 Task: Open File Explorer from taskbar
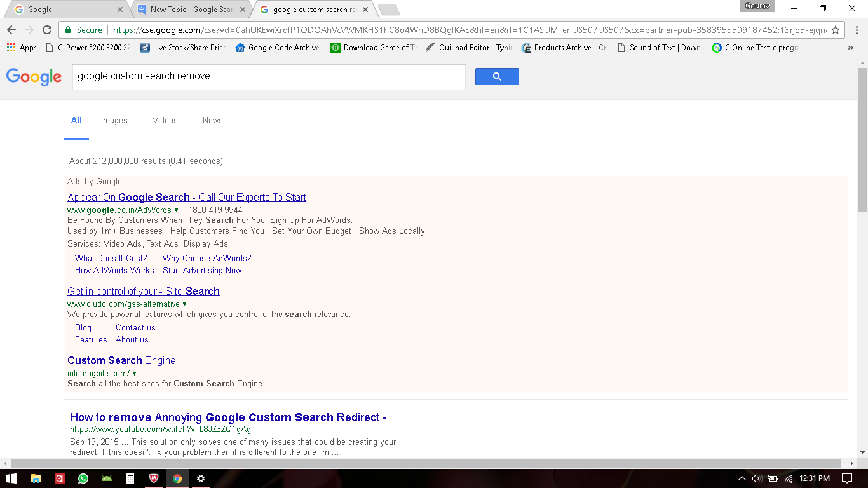pyautogui.click(x=36, y=478)
